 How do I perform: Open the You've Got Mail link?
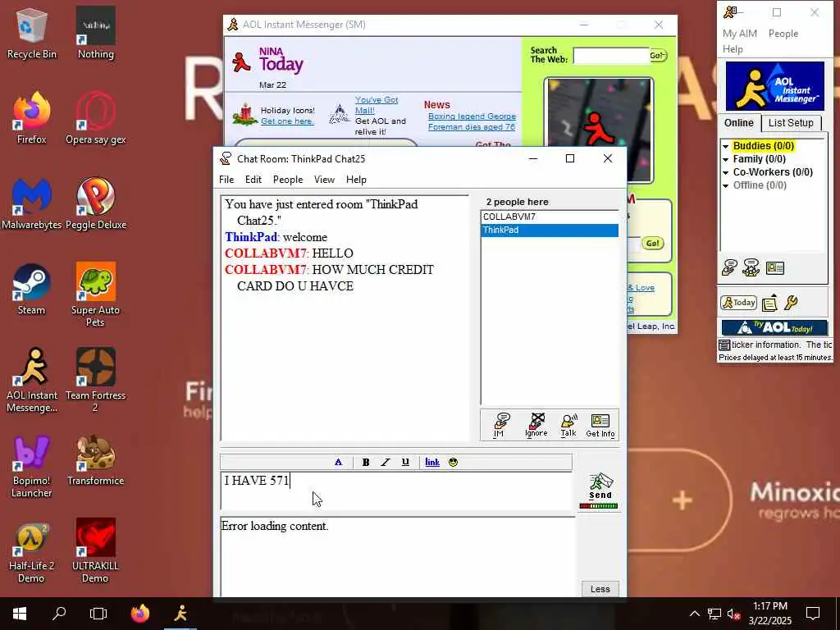coord(377,105)
